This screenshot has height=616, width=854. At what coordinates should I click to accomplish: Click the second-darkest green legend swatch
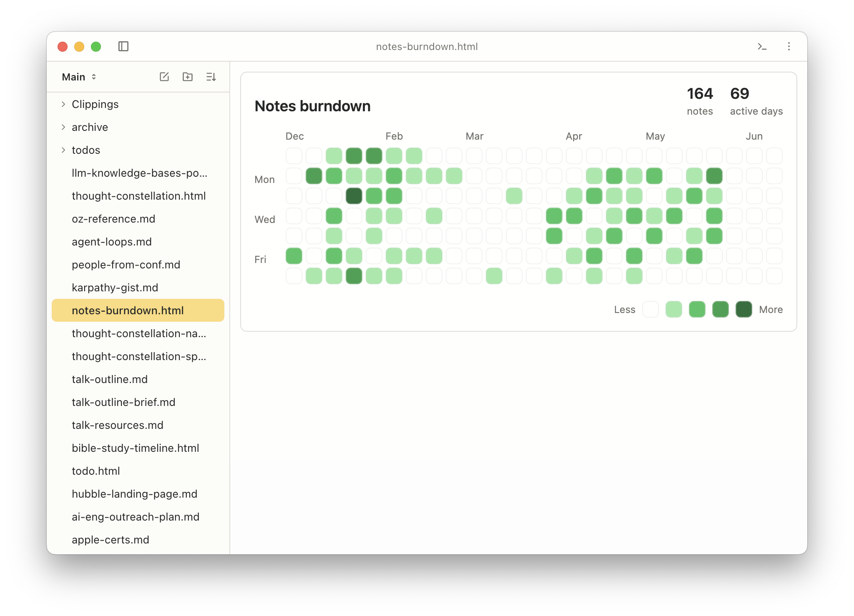click(x=721, y=309)
